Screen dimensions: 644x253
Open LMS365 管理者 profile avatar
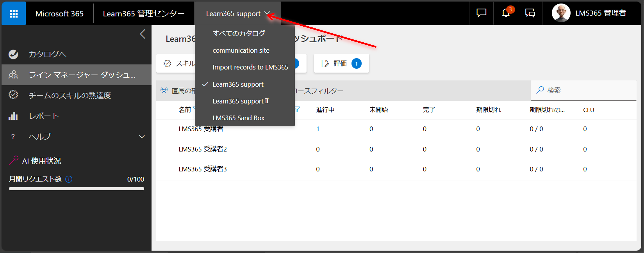coord(561,13)
